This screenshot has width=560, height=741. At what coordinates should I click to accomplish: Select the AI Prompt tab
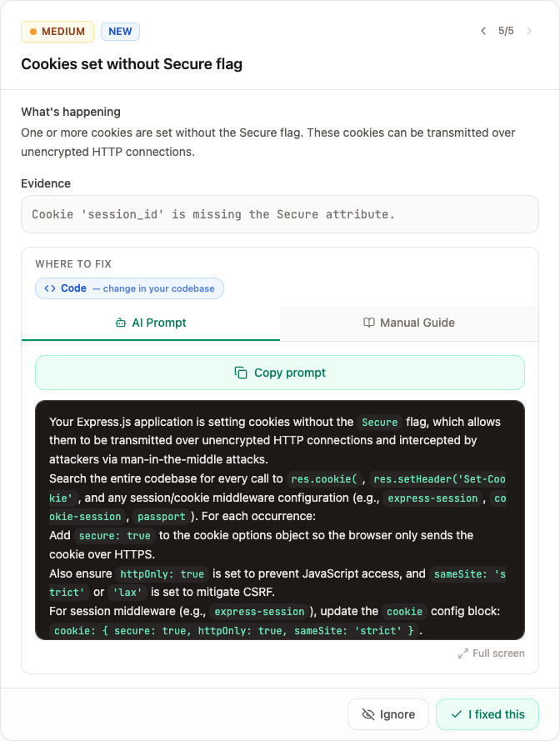[150, 323]
